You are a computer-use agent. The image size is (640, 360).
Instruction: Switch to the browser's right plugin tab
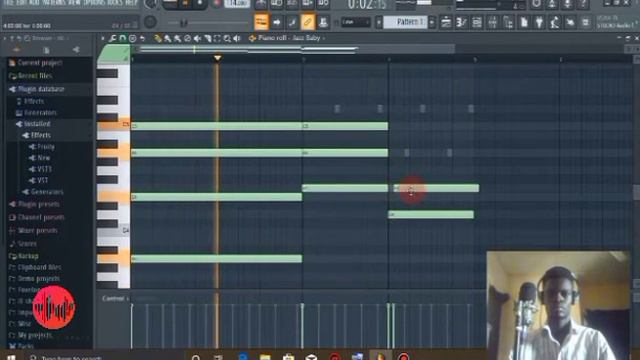76,50
